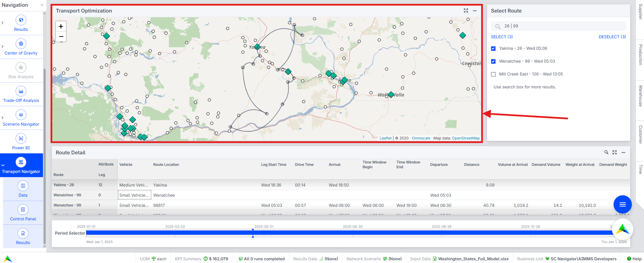Click the period selector handle marker

tap(253, 233)
